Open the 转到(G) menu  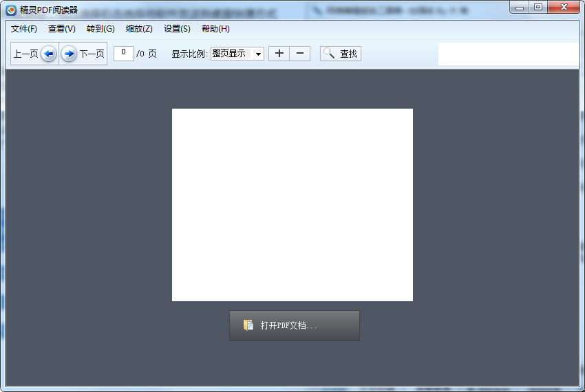[x=100, y=29]
